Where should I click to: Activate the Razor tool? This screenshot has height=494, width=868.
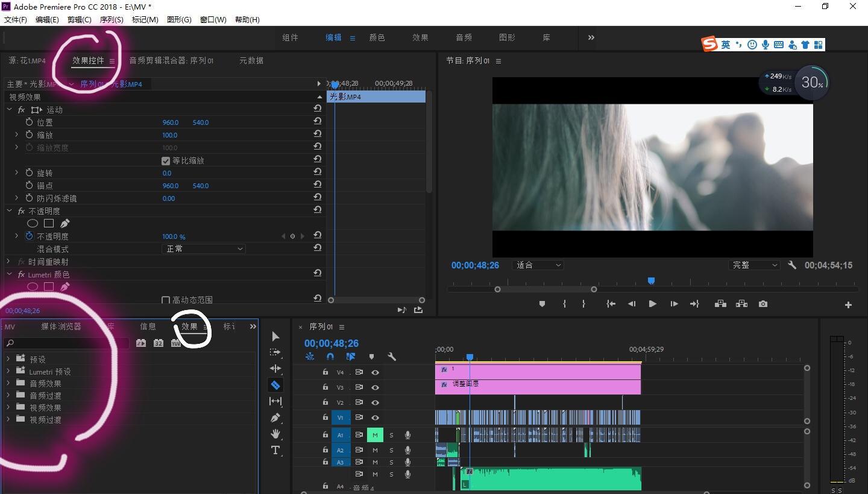point(275,385)
